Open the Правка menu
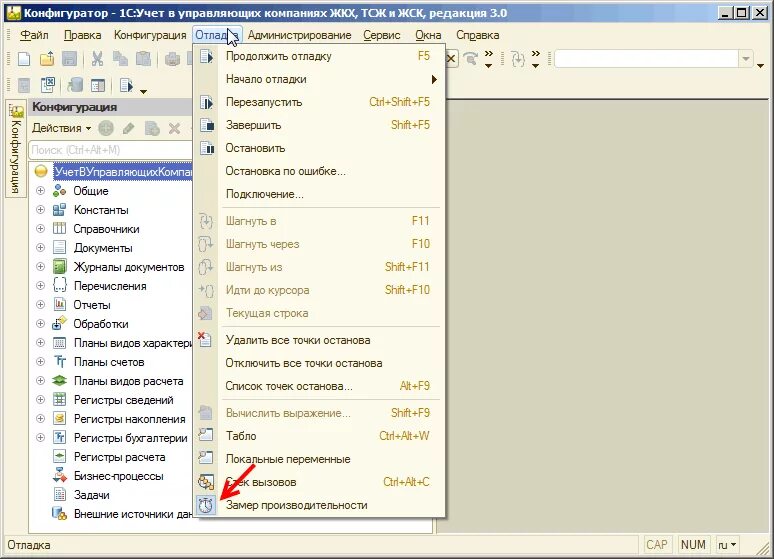Viewport: 774px width, 559px height. tap(82, 35)
